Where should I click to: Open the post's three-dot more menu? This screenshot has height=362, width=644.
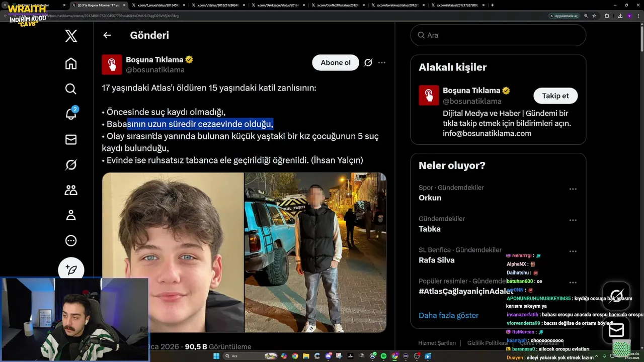point(382,63)
